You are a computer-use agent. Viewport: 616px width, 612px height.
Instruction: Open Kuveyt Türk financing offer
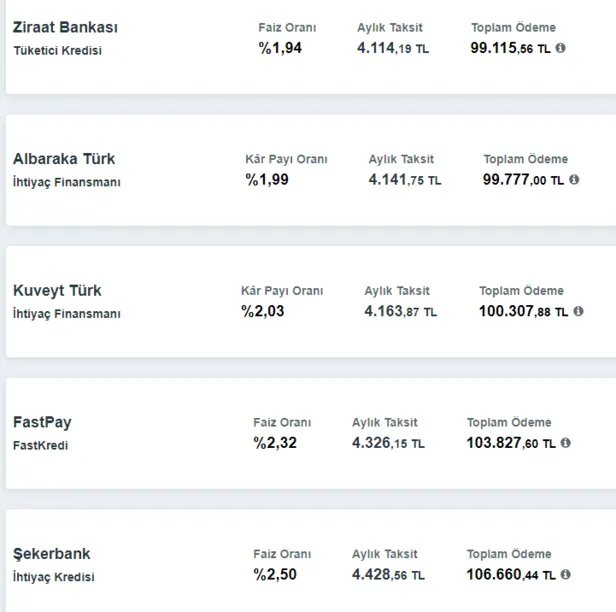pyautogui.click(x=57, y=291)
